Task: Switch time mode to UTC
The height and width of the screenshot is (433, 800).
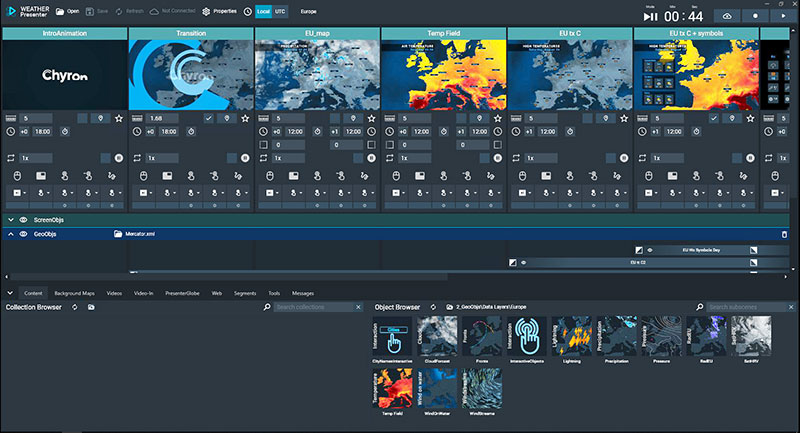Action: 280,12
